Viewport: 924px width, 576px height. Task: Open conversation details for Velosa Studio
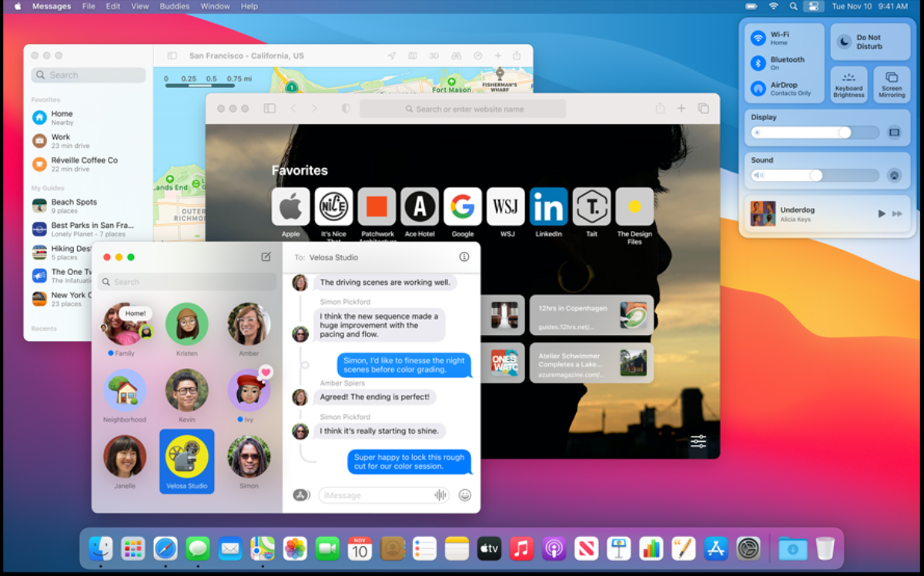click(463, 257)
